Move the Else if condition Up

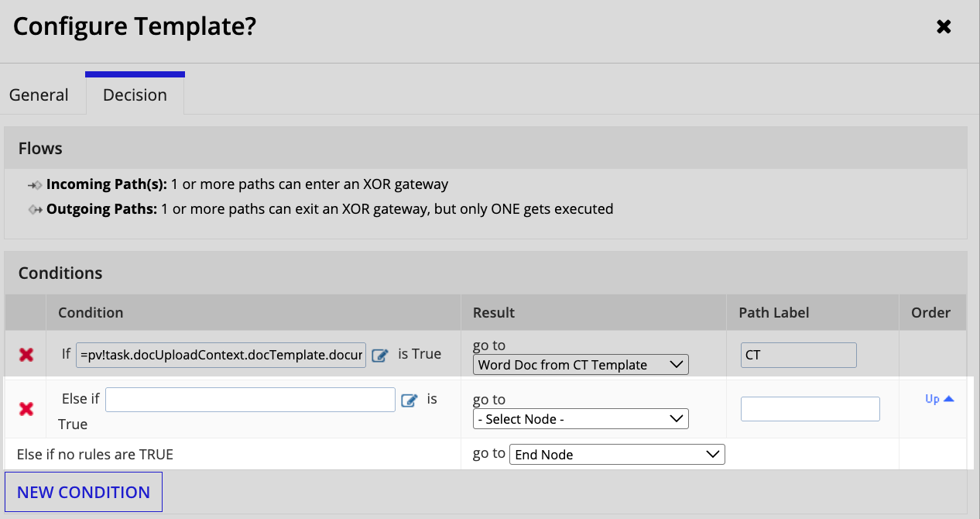coord(940,399)
